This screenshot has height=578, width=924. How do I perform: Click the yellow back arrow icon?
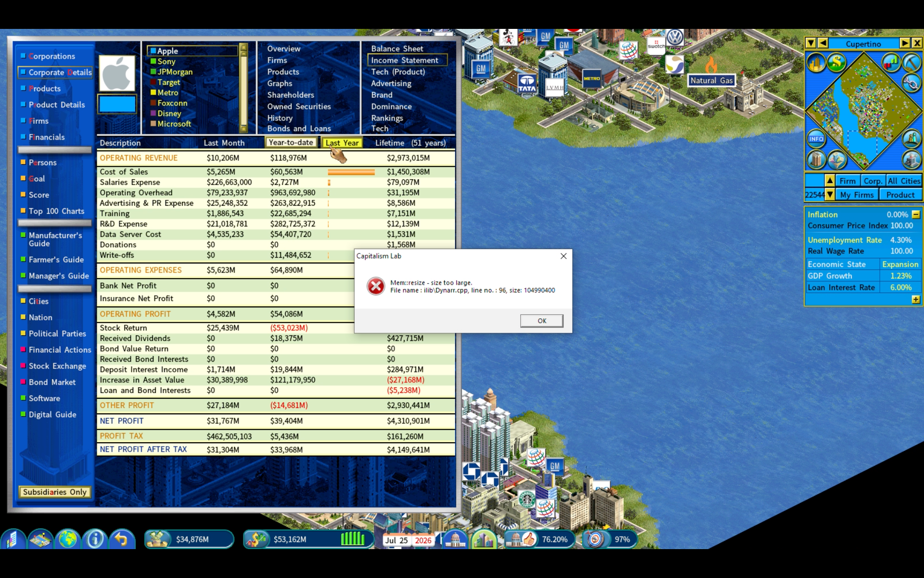coord(122,539)
